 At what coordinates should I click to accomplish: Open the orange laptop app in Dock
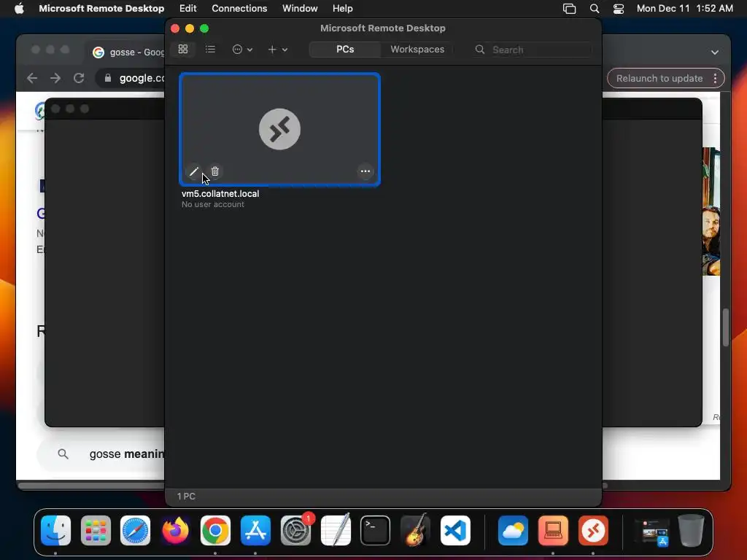(553, 531)
